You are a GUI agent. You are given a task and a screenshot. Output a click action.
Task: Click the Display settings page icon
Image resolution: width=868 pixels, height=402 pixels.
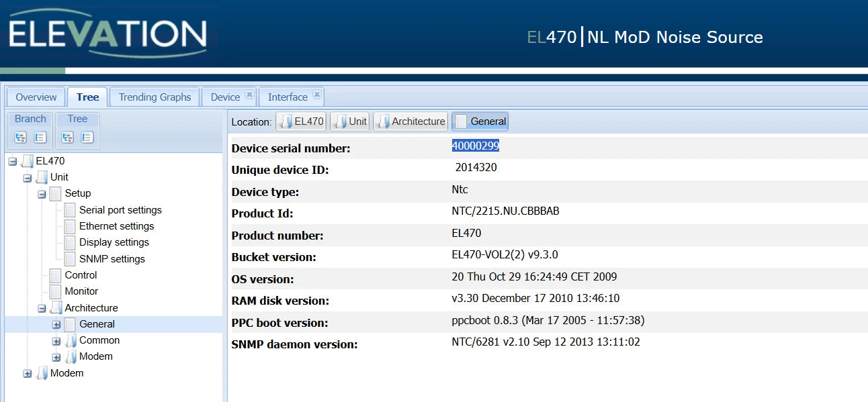70,242
